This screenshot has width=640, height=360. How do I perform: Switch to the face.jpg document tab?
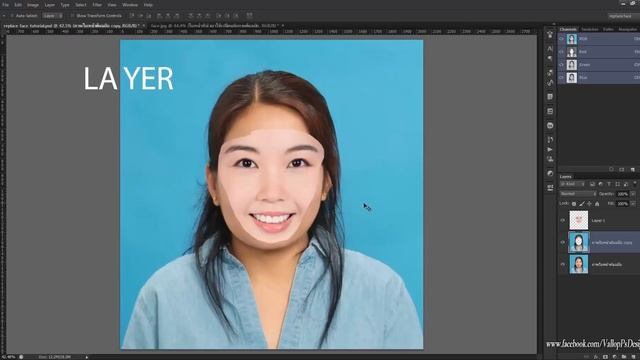215,26
